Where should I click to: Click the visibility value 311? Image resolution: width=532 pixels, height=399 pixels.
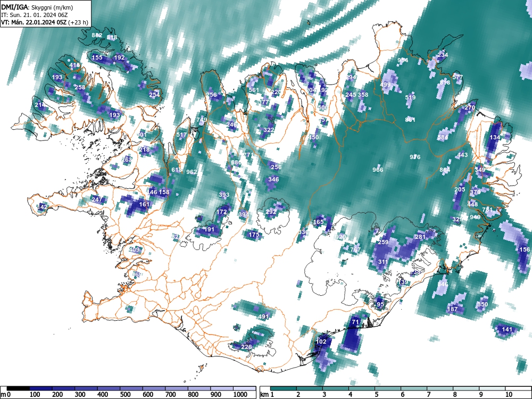383,262
